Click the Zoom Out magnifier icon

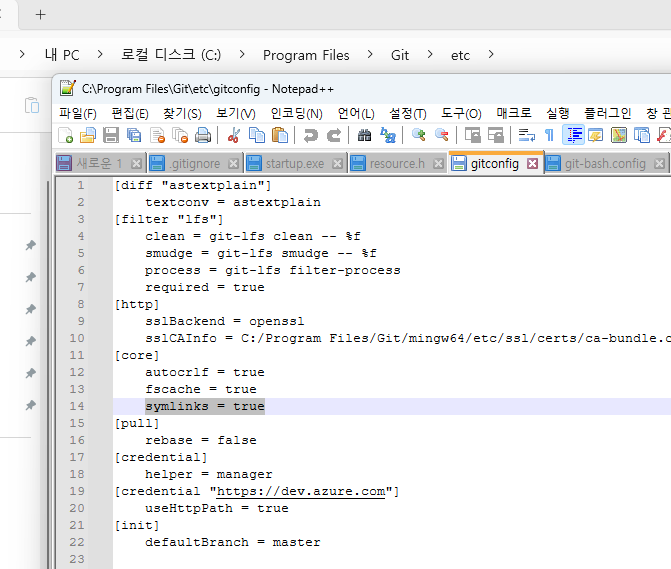tap(442, 136)
